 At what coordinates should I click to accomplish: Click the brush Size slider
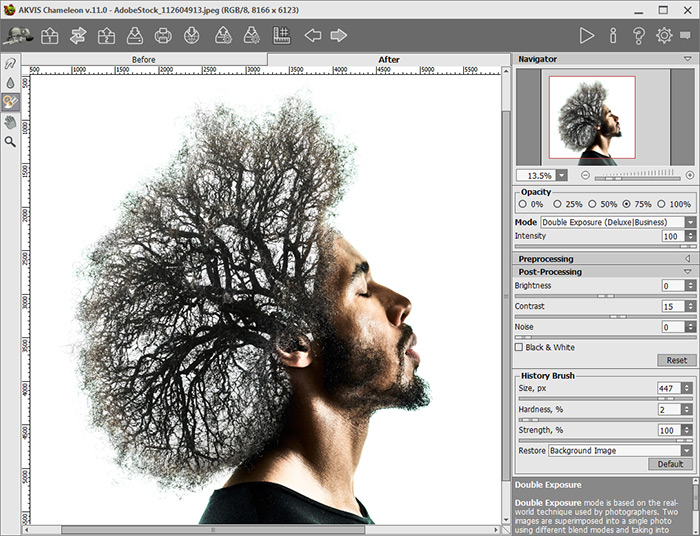pos(605,399)
